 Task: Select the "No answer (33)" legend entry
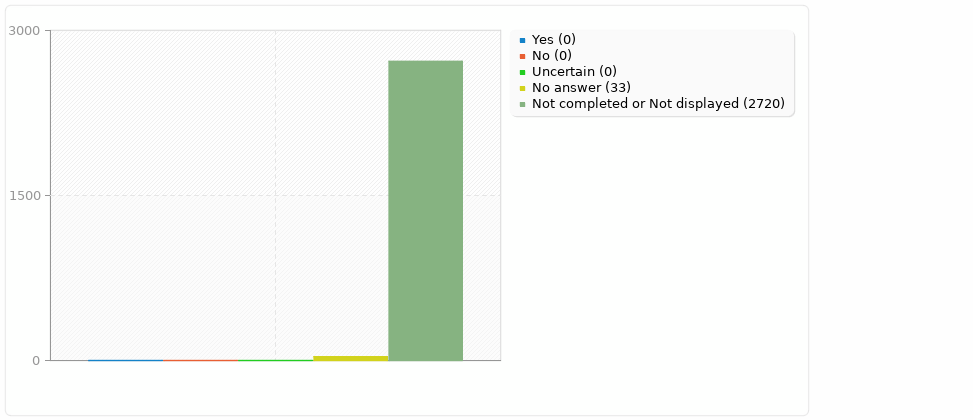click(581, 88)
